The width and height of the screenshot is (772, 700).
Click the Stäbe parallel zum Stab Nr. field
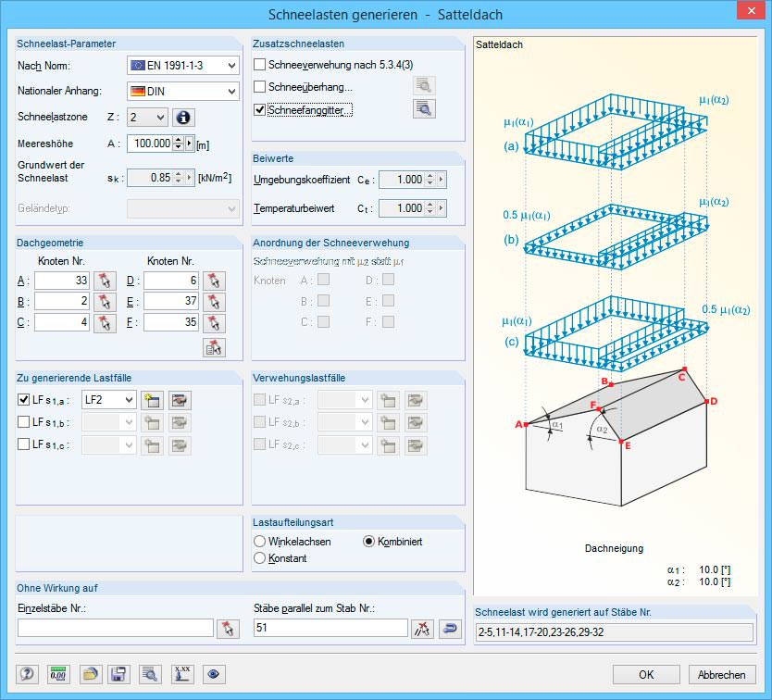tap(330, 628)
